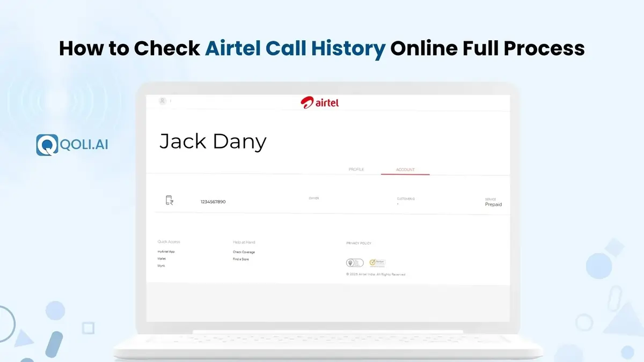Viewport: 644px width, 362px height.
Task: Switch to the PROFILE tab
Action: [356, 169]
